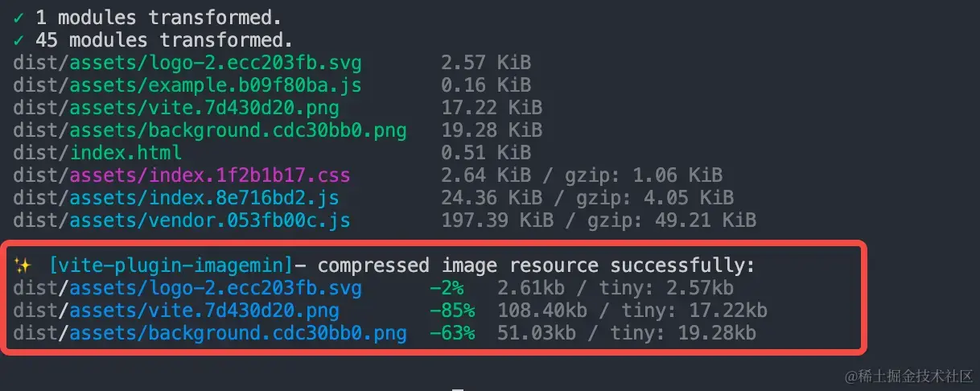Select logo-2.ecc203fb.svg path in imagemin results
This screenshot has height=391, width=980.
(187, 288)
